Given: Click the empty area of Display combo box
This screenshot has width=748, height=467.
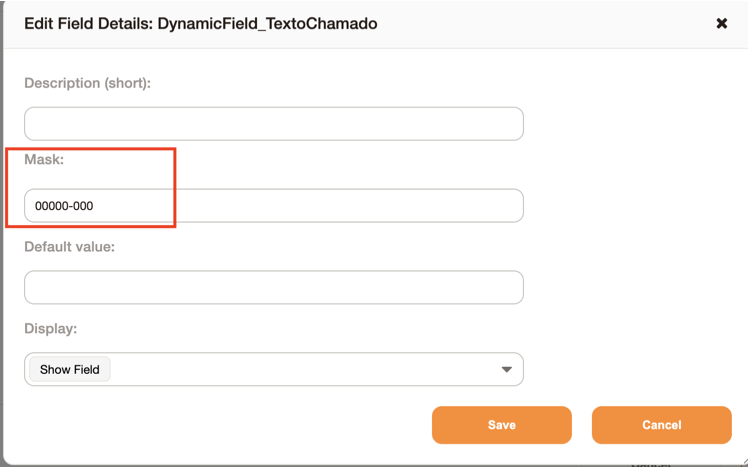Looking at the screenshot, I should click(305, 369).
